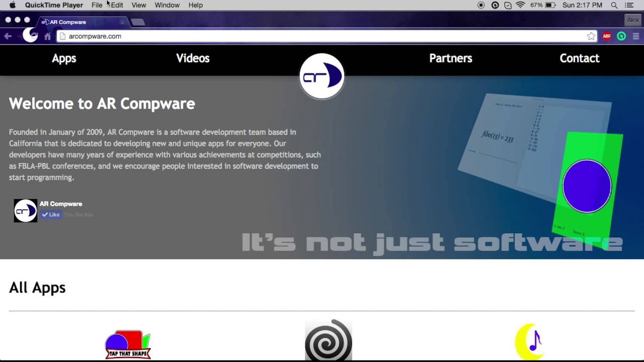
Task: Open the Notification Center list icon
Action: [x=629, y=5]
